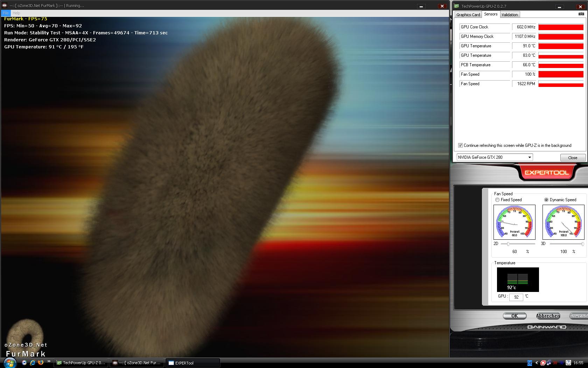Click the Fan Speed RPM graph bar
The width and height of the screenshot is (588, 368).
click(561, 84)
